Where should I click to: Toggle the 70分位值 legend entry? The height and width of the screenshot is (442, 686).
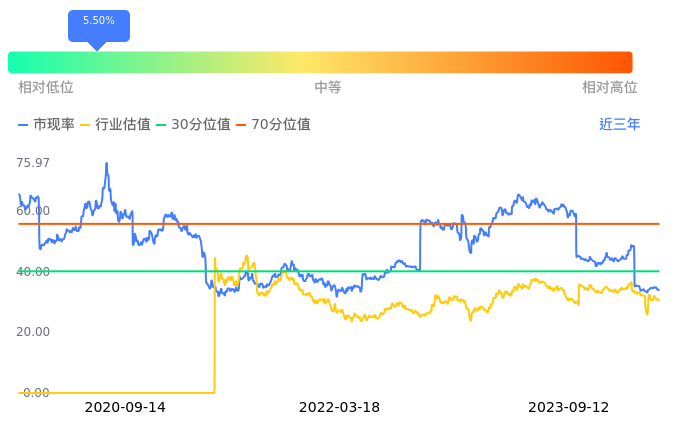coord(273,125)
